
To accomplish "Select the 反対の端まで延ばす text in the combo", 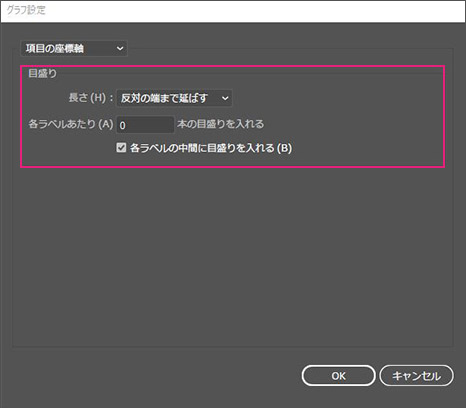I will 164,98.
